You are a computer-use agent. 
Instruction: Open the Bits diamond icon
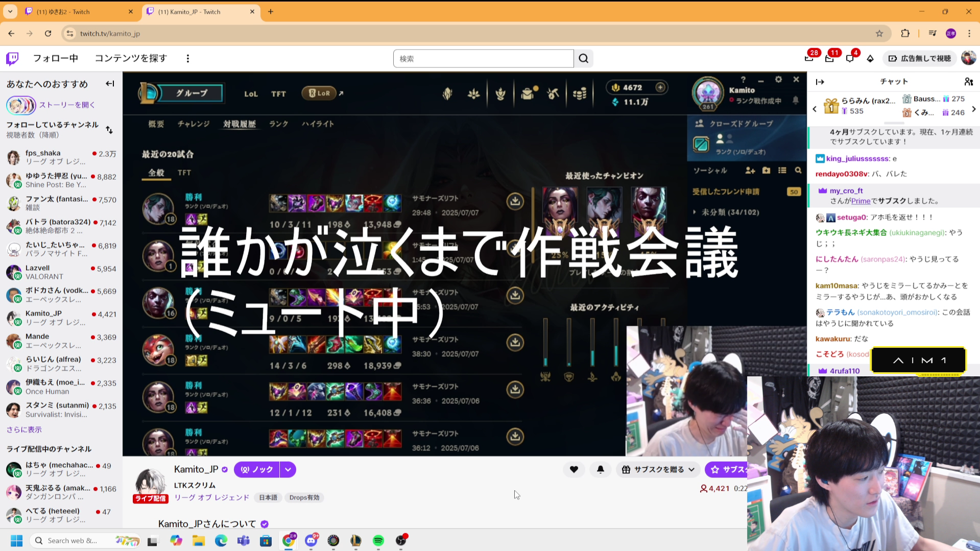tap(870, 59)
